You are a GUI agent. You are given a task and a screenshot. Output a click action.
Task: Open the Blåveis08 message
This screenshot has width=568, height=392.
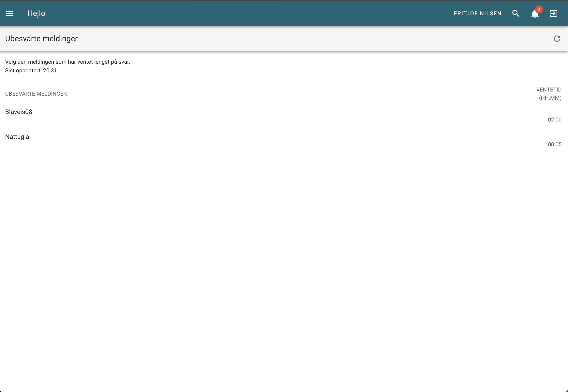tap(284, 115)
